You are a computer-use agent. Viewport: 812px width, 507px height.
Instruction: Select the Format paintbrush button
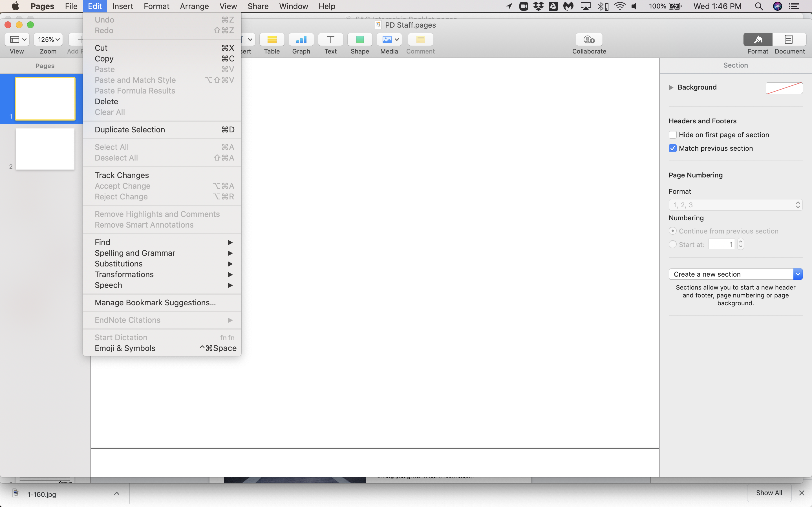coord(758,39)
